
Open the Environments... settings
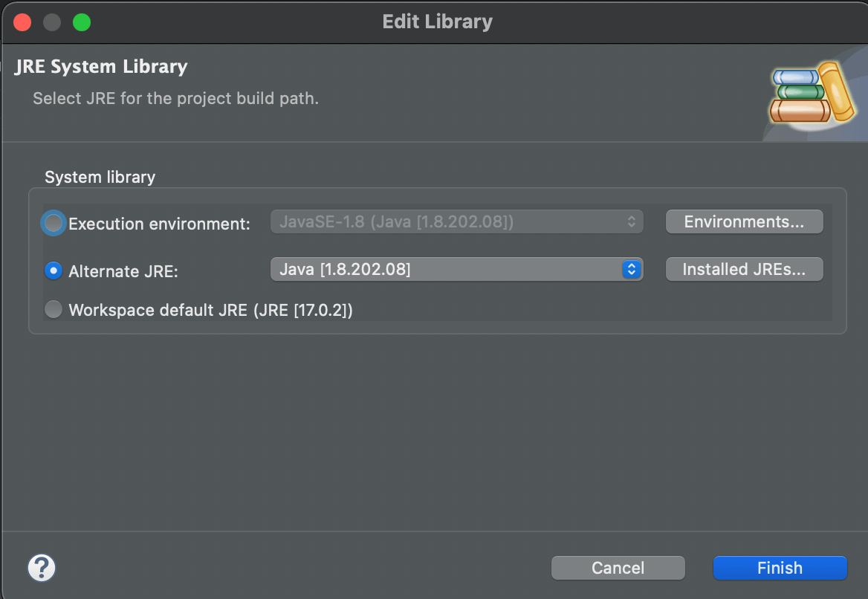click(x=744, y=221)
